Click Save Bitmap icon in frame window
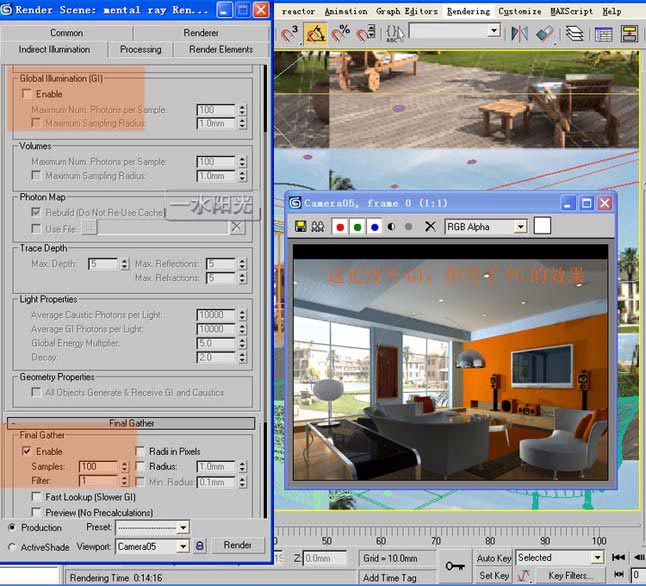The height and width of the screenshot is (586, 646). point(300,226)
